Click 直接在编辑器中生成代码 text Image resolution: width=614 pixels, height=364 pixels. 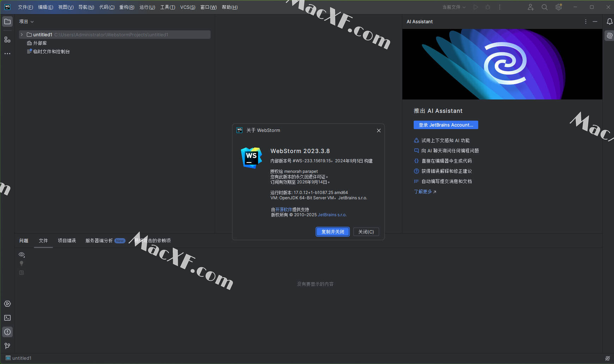[x=446, y=161]
